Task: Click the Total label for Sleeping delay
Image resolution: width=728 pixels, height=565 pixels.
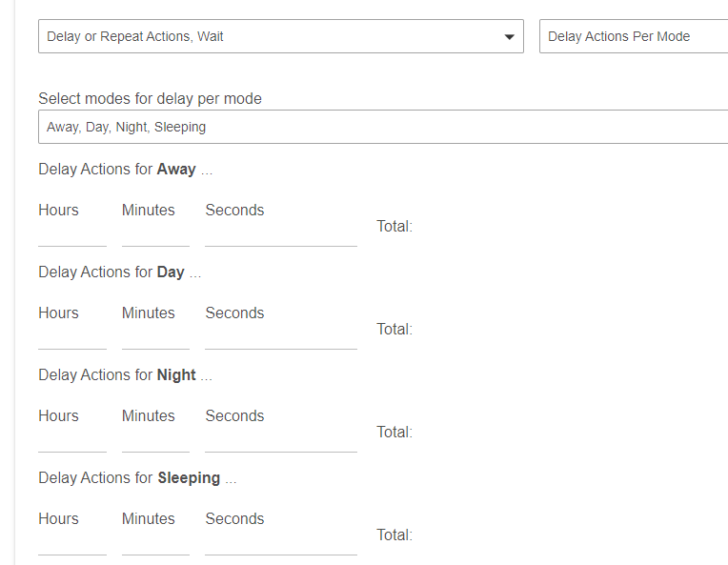Action: click(394, 535)
